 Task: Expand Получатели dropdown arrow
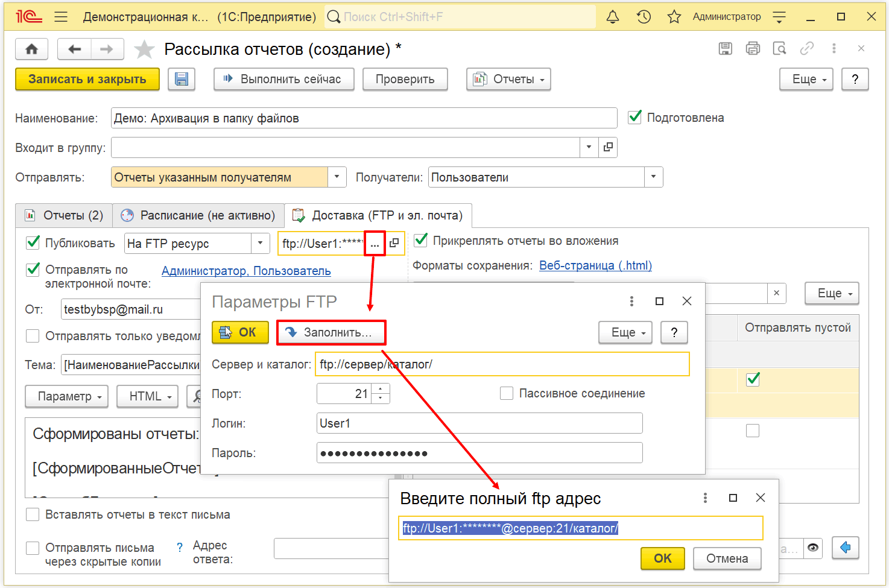pos(654,177)
